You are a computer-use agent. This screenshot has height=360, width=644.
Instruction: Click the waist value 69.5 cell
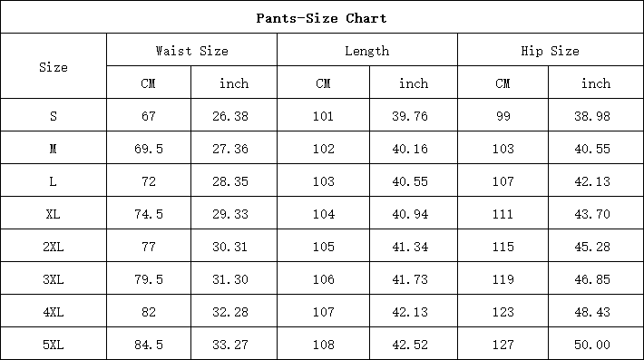coord(149,149)
